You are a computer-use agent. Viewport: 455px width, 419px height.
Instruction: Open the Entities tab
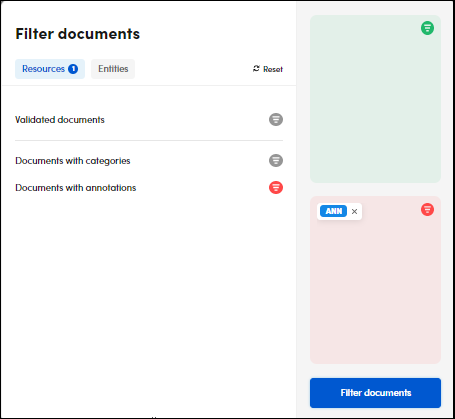coord(113,69)
